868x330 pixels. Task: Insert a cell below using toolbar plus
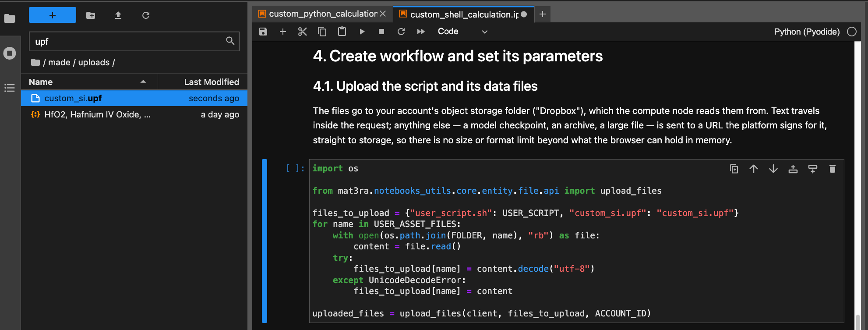click(283, 32)
